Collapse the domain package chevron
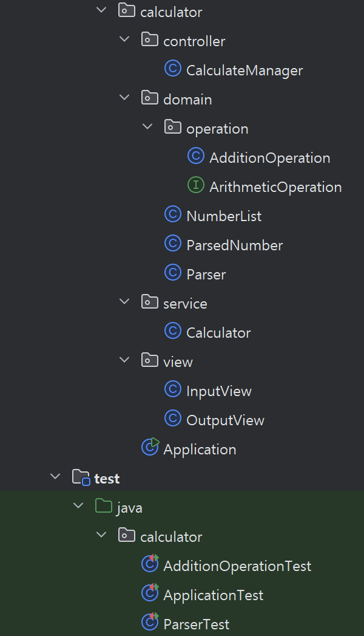 [x=124, y=97]
